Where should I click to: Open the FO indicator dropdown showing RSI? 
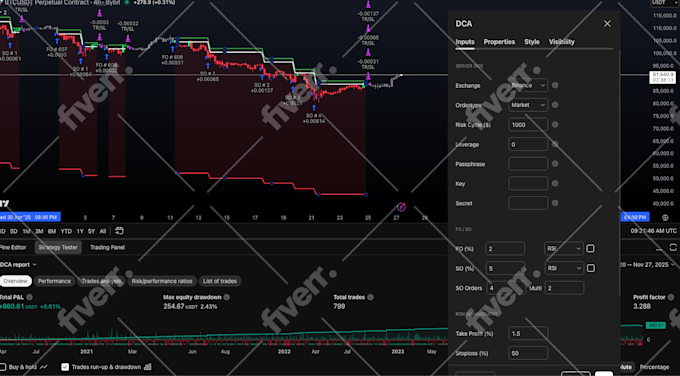click(564, 248)
